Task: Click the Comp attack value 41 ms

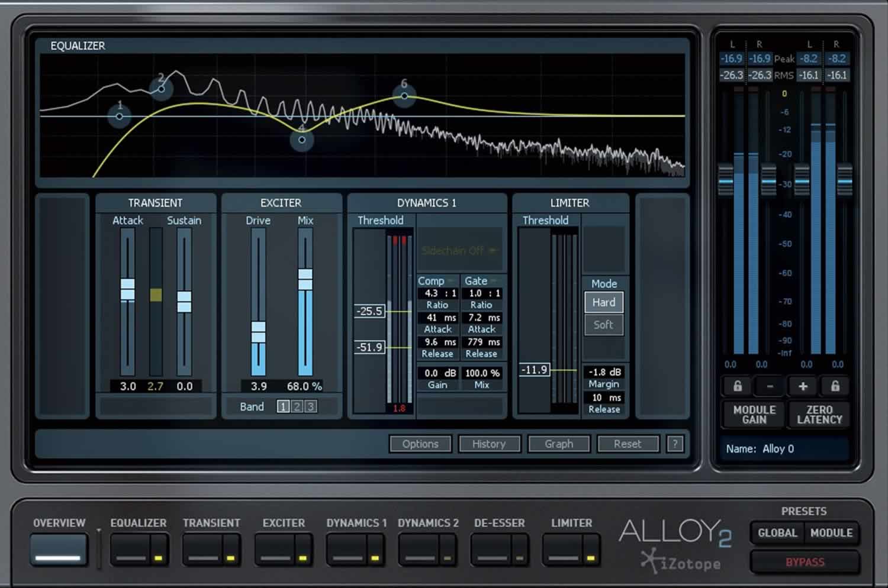Action: pyautogui.click(x=437, y=318)
